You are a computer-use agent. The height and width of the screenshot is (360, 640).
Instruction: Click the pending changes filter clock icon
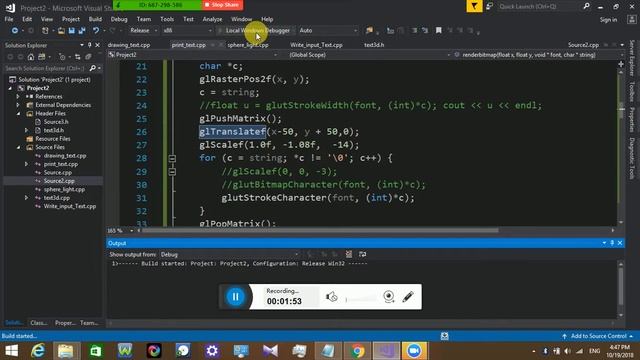tap(62, 57)
